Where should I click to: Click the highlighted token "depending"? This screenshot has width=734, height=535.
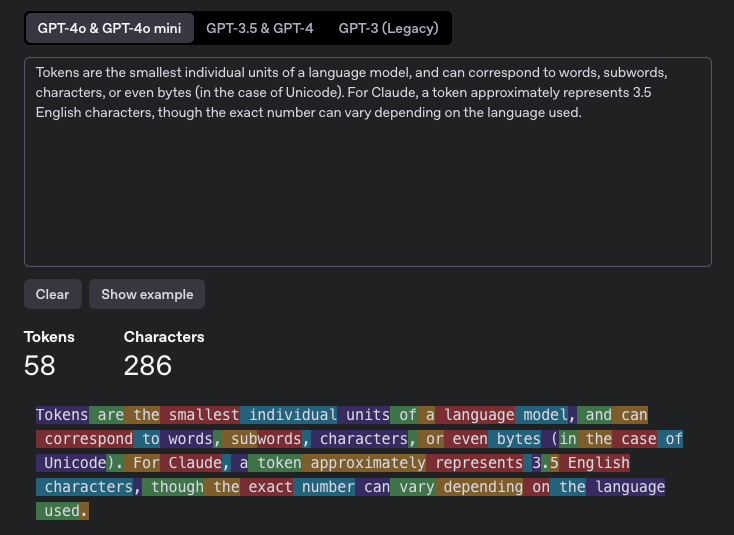[x=479, y=486]
